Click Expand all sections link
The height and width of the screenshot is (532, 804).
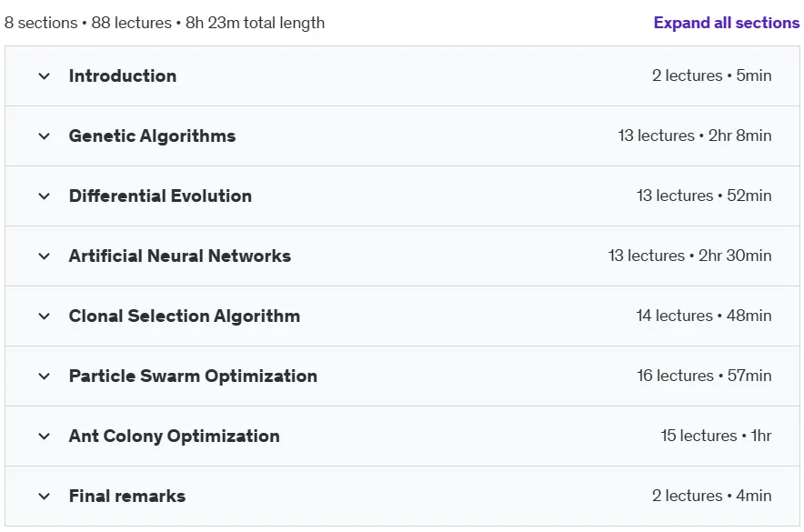pos(726,23)
